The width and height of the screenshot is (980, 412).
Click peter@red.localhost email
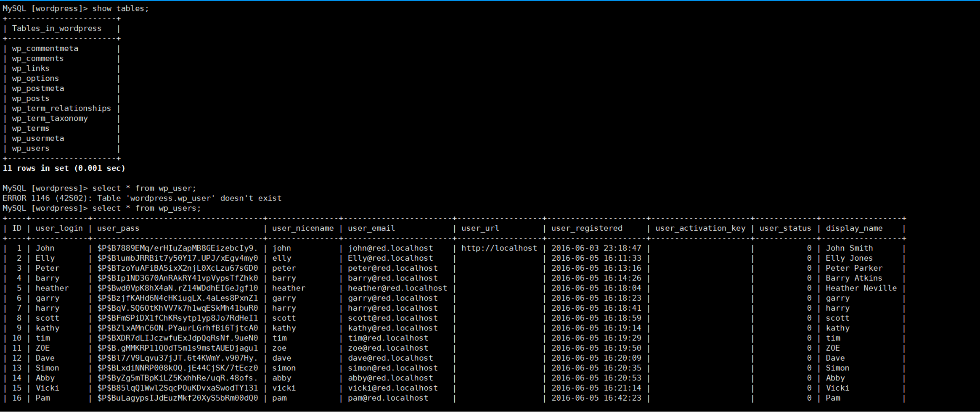(393, 268)
